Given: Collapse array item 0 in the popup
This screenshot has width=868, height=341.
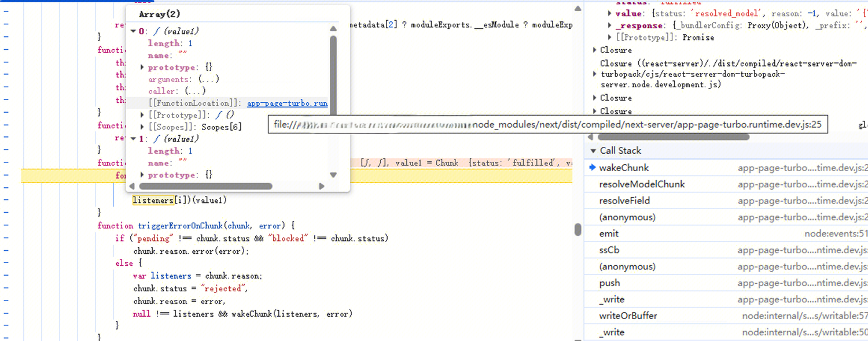Looking at the screenshot, I should 134,31.
